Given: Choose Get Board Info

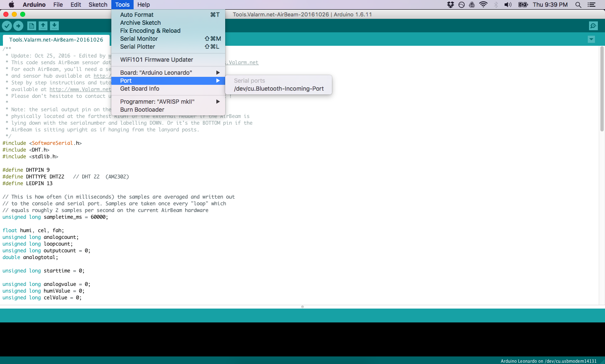Looking at the screenshot, I should pos(168,89).
